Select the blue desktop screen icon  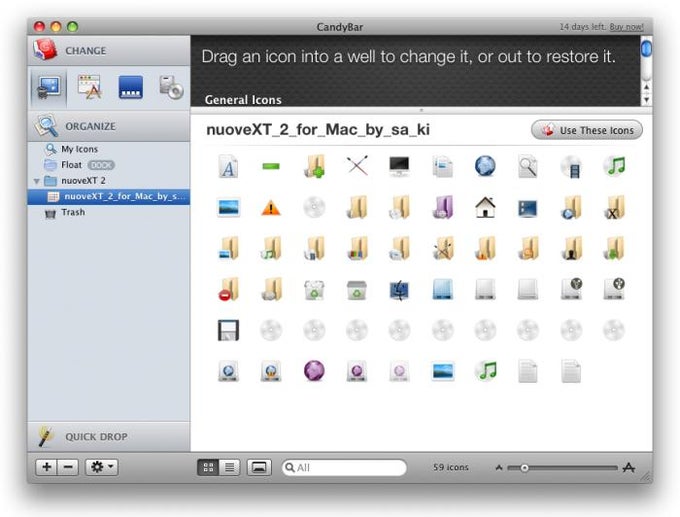pyautogui.click(x=528, y=208)
